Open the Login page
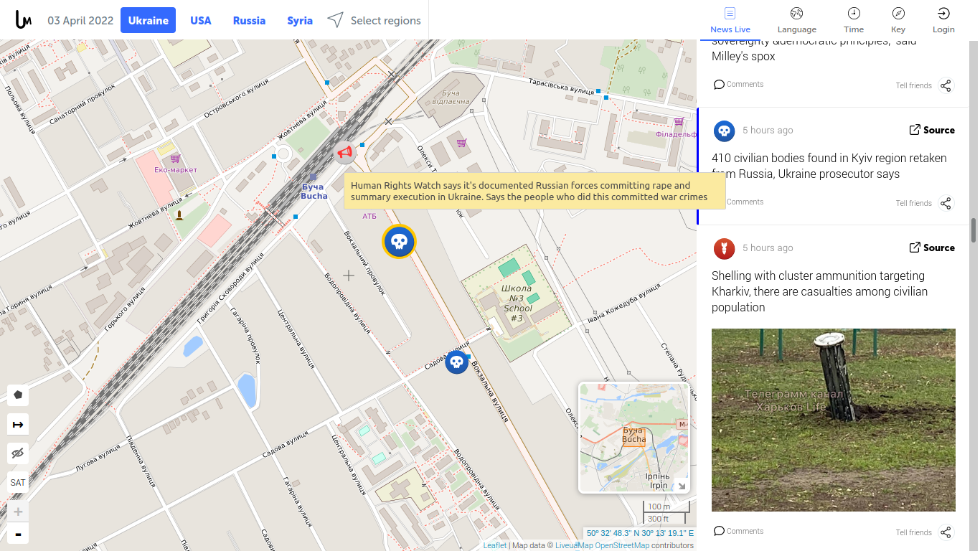The height and width of the screenshot is (551, 980). [943, 20]
